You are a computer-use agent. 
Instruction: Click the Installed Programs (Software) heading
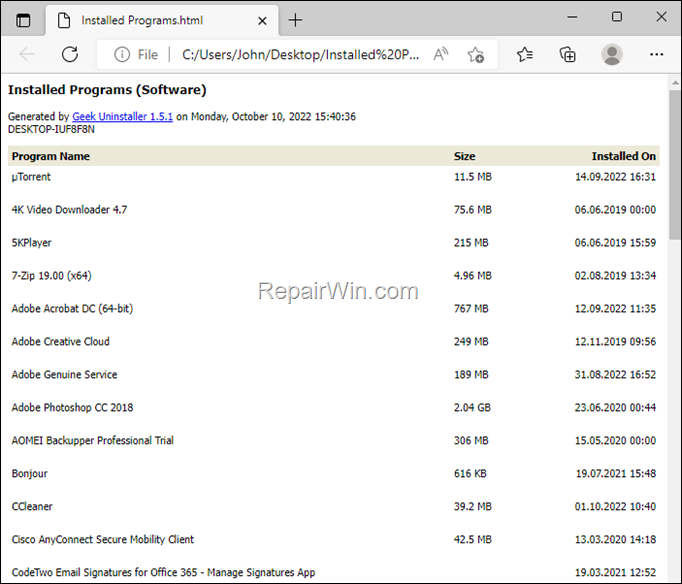(x=107, y=90)
